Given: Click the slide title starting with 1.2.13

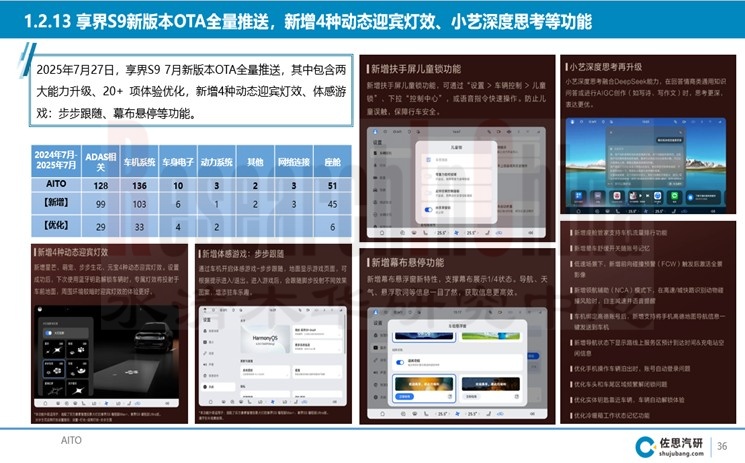Looking at the screenshot, I should 307,21.
